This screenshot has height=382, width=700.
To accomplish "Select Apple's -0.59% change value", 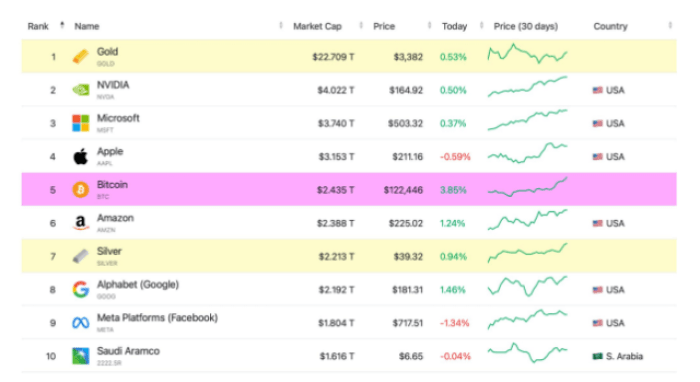I will coord(455,157).
